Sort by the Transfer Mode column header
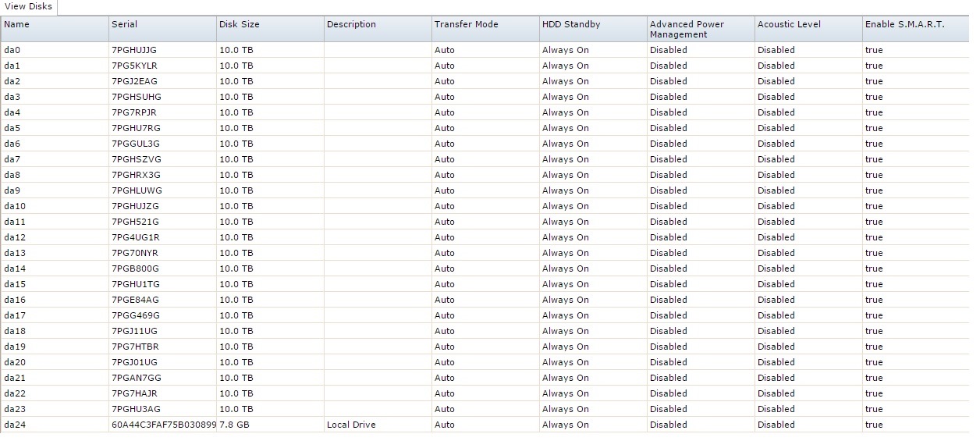The height and width of the screenshot is (441, 980). tap(485, 29)
